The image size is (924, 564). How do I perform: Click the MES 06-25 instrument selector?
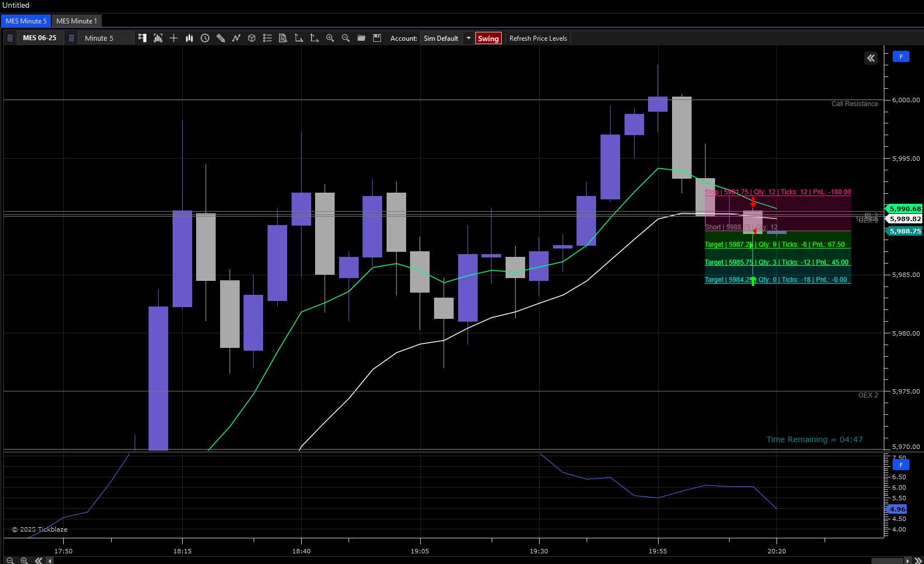(39, 38)
